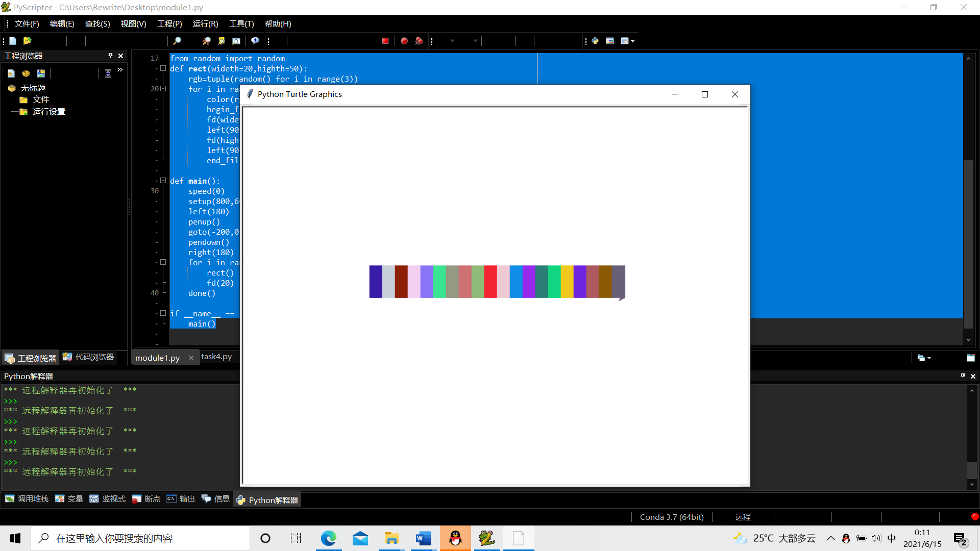Toggle pin on the Python解释器 panel
Screen dimensions: 980x551
click(963, 376)
